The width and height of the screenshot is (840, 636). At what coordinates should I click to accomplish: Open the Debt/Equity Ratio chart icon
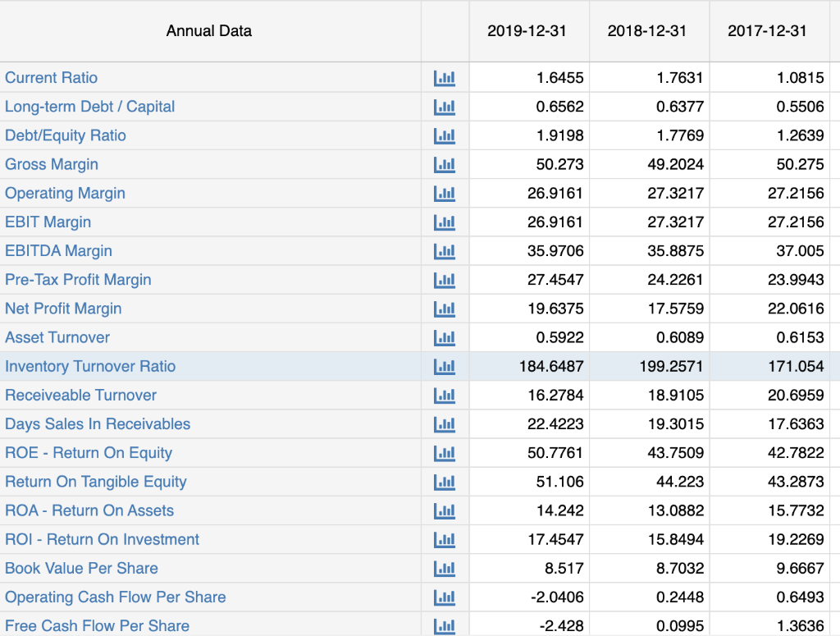coord(445,135)
